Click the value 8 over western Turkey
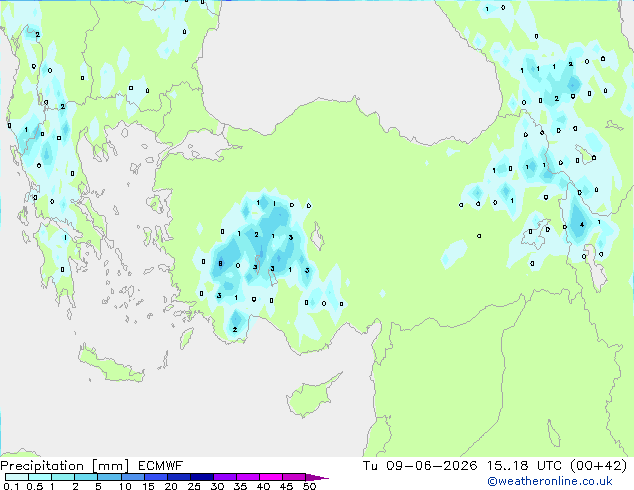634x490 pixels. (220, 264)
